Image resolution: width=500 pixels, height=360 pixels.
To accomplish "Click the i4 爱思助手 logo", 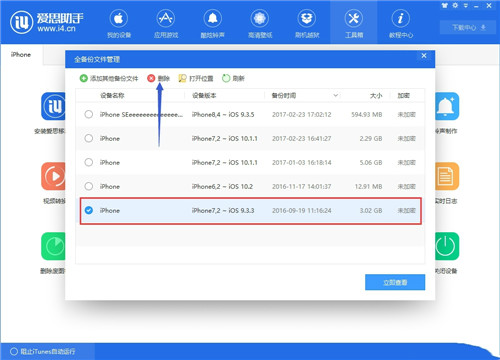I will coord(47,22).
